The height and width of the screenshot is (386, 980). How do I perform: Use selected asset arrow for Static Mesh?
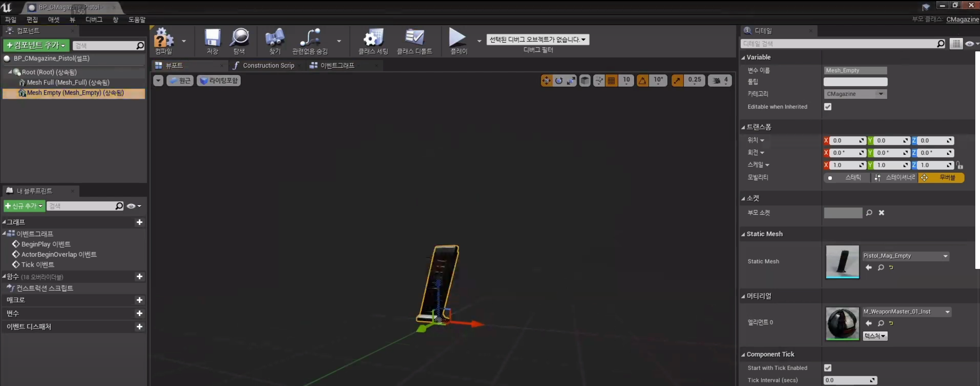point(869,267)
